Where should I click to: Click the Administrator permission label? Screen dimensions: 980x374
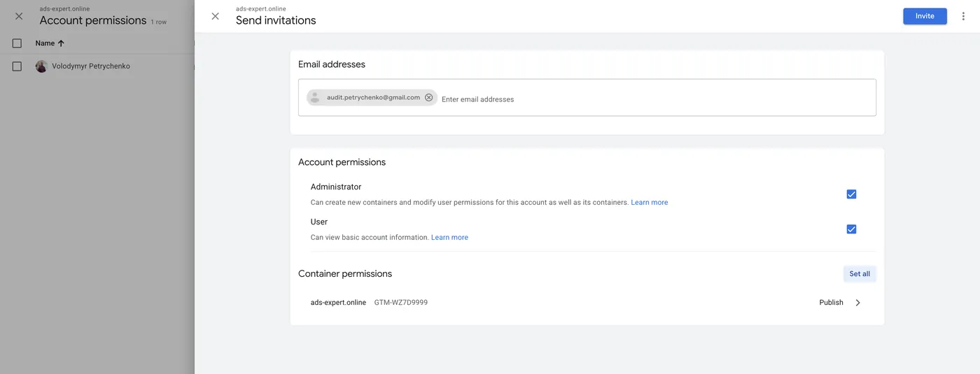click(336, 187)
